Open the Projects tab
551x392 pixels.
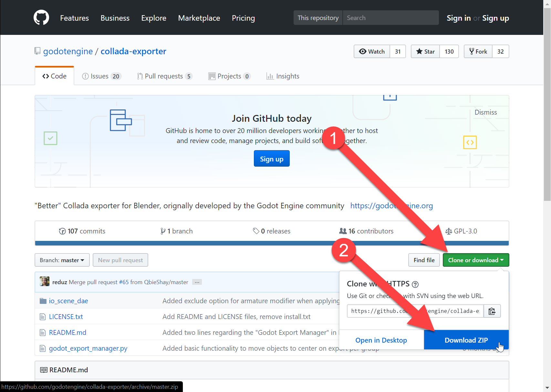tap(230, 76)
